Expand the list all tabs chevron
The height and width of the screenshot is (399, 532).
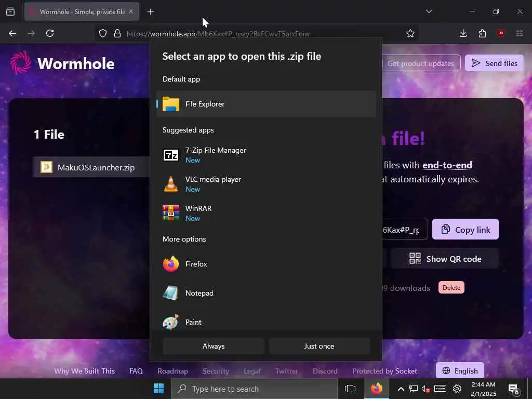[x=429, y=11]
